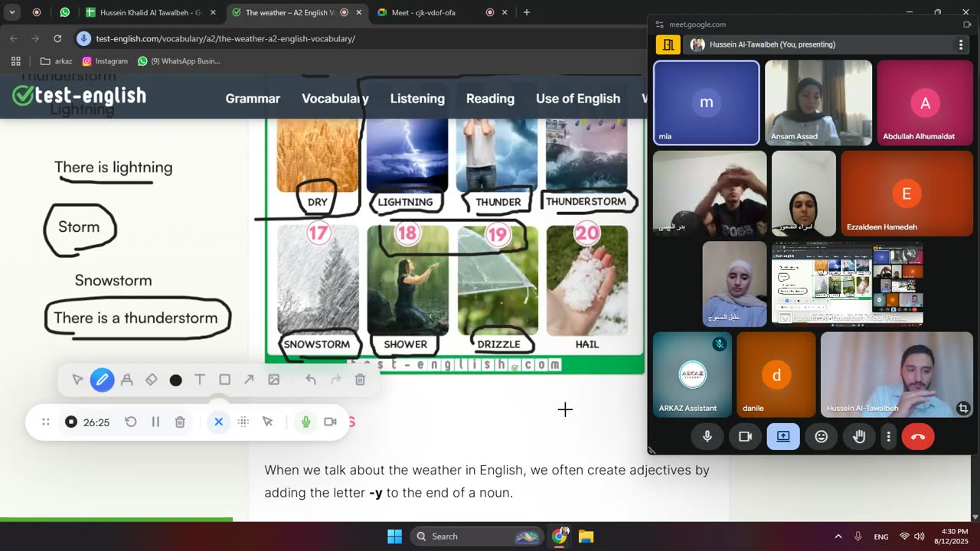Screen dimensions: 980x551
Task: Open volume control in system tray
Action: pos(919,536)
